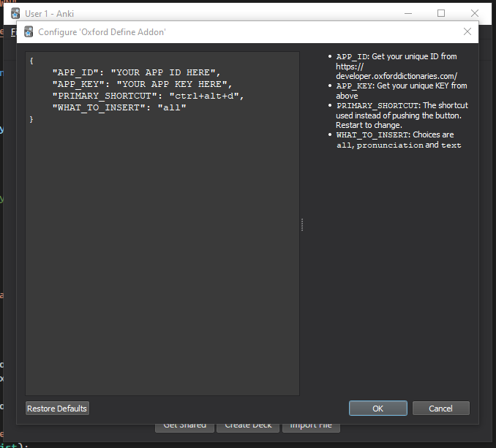The image size is (496, 448).
Task: Click the Configure dialog's title bar icon
Action: coord(29,31)
